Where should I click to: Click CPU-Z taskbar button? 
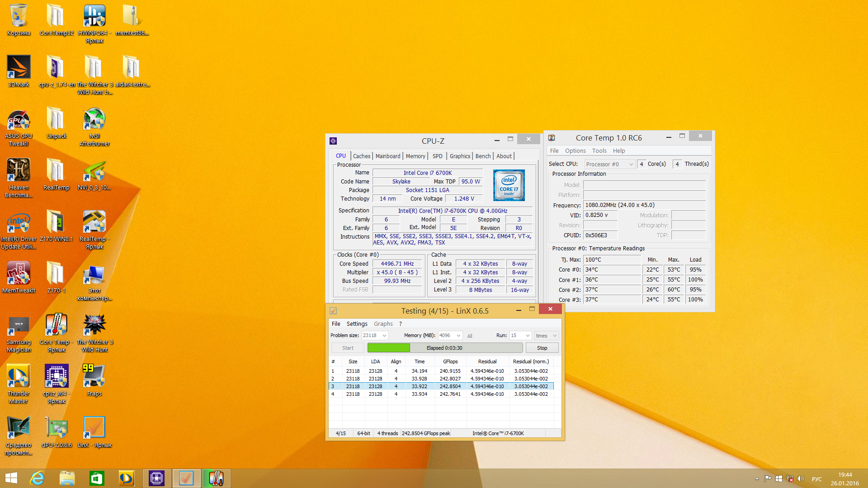pyautogui.click(x=156, y=478)
